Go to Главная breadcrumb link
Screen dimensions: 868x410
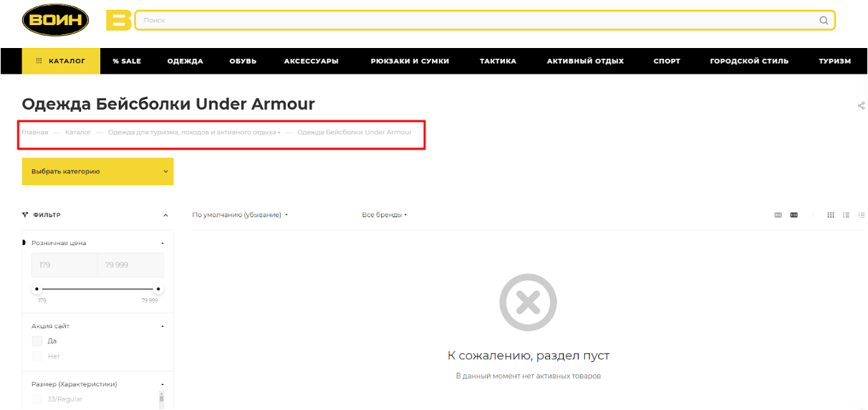pos(35,133)
